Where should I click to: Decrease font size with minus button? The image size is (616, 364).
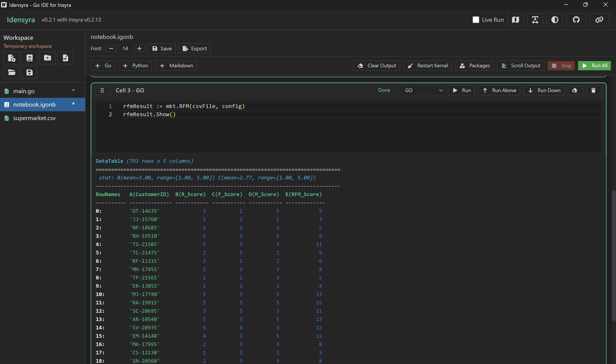[x=111, y=48]
